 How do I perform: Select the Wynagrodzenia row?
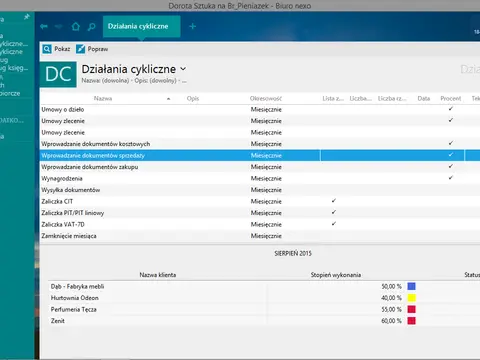(x=260, y=178)
